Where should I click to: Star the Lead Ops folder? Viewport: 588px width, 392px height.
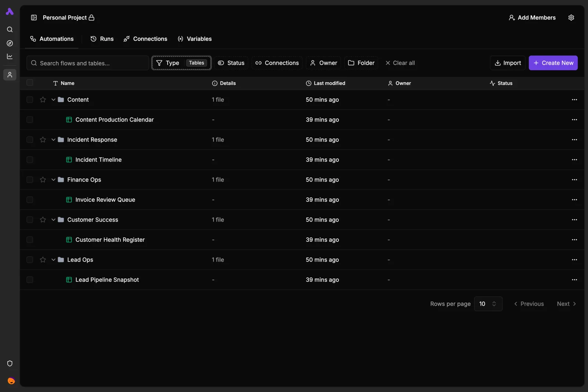coord(43,260)
